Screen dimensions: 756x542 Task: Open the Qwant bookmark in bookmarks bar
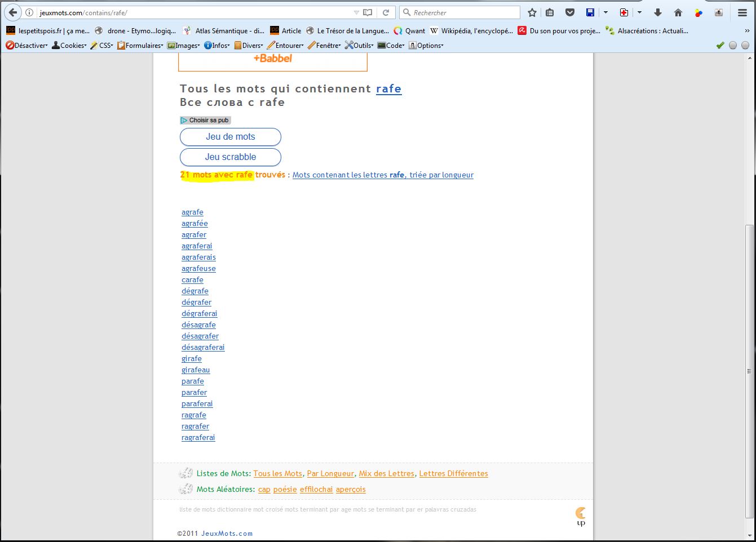point(409,31)
